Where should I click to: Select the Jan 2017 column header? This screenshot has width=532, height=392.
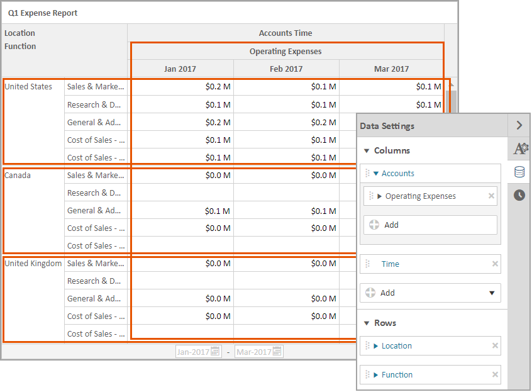[x=180, y=69]
